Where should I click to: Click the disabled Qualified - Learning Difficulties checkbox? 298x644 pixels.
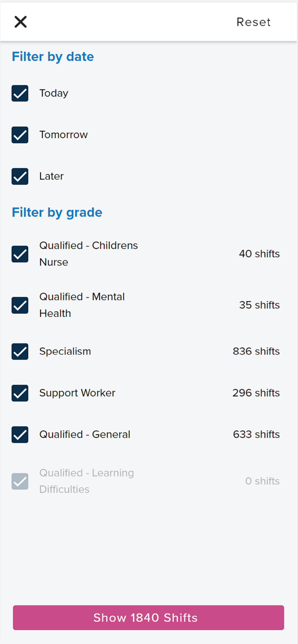[x=20, y=481]
